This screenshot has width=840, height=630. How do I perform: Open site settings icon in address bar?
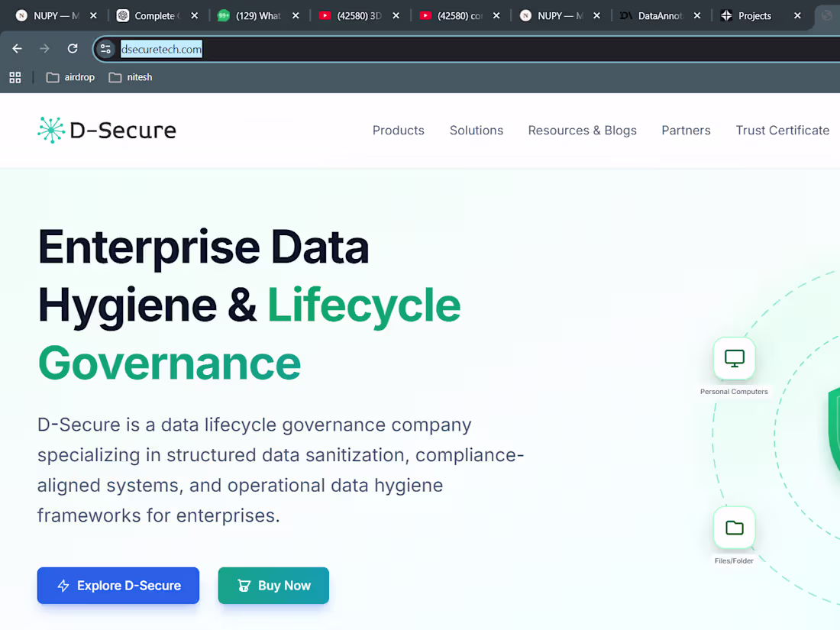point(105,48)
